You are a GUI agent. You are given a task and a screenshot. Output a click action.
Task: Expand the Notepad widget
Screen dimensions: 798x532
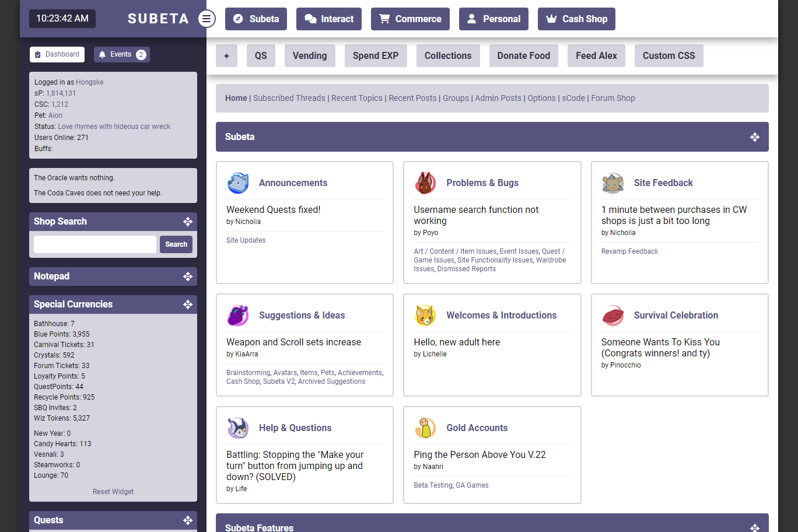coord(188,276)
